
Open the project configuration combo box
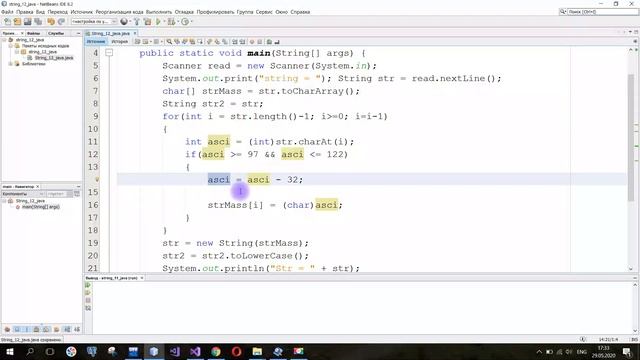pyautogui.click(x=94, y=22)
